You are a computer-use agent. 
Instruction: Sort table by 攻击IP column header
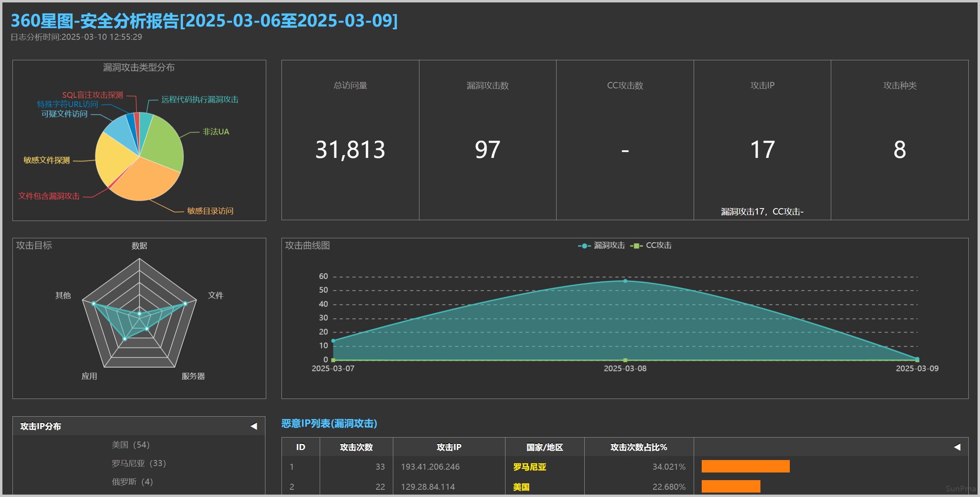click(449, 447)
